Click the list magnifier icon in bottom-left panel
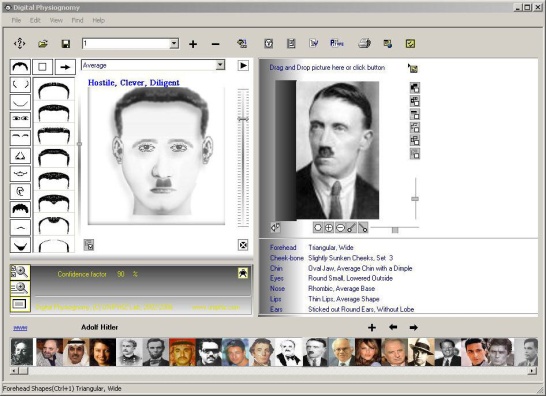This screenshot has height=396, width=546. point(20,288)
